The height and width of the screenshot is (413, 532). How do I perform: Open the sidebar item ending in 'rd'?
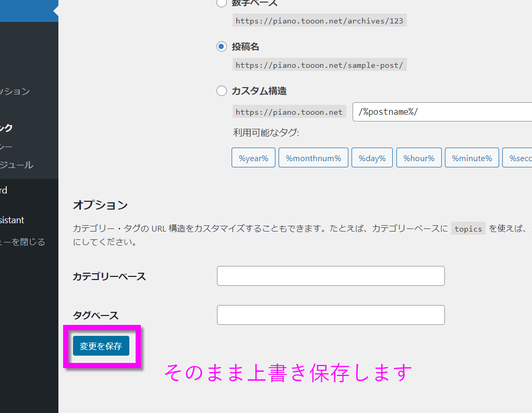[x=4, y=190]
